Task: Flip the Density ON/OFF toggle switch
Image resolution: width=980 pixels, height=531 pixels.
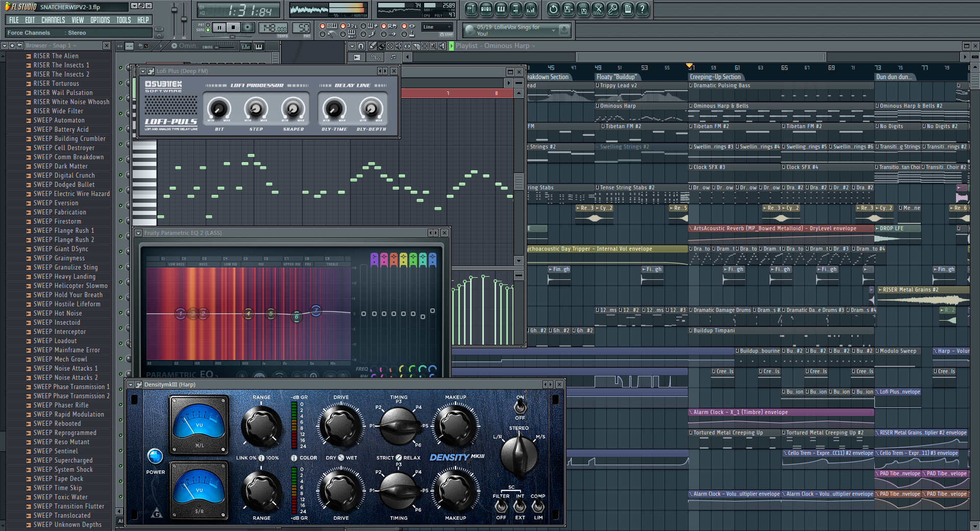Action: 520,407
